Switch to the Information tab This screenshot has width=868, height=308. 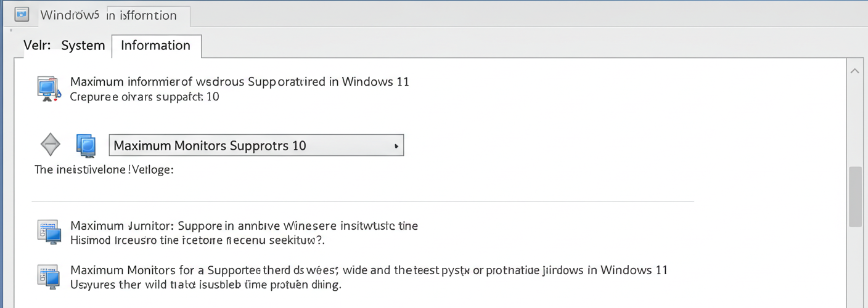pos(156,46)
